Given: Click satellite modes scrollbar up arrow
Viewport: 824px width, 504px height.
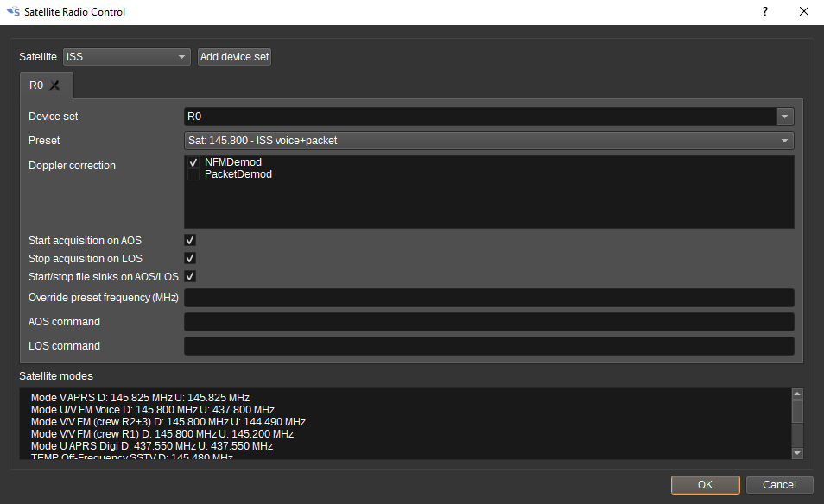Looking at the screenshot, I should click(797, 394).
